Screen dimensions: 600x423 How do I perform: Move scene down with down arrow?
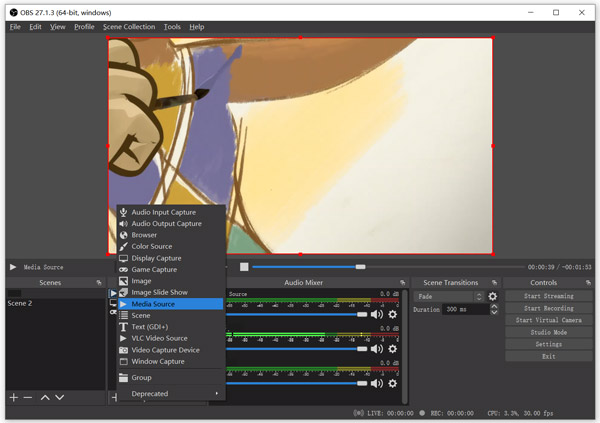[x=59, y=397]
